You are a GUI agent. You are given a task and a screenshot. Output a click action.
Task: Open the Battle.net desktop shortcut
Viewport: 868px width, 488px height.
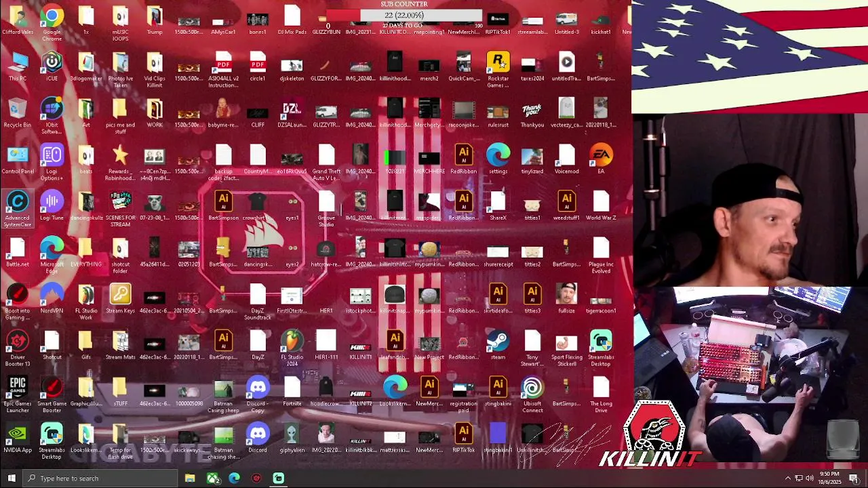[18, 253]
